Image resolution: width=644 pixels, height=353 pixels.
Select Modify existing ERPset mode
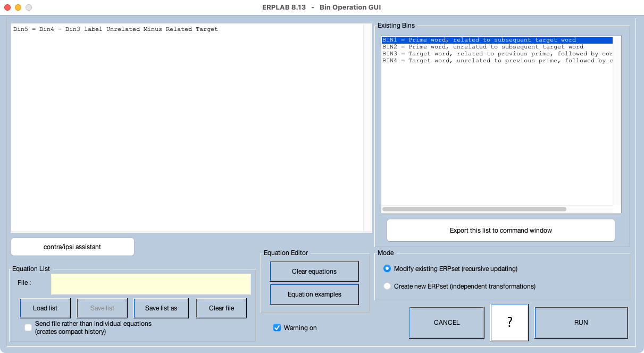point(387,269)
